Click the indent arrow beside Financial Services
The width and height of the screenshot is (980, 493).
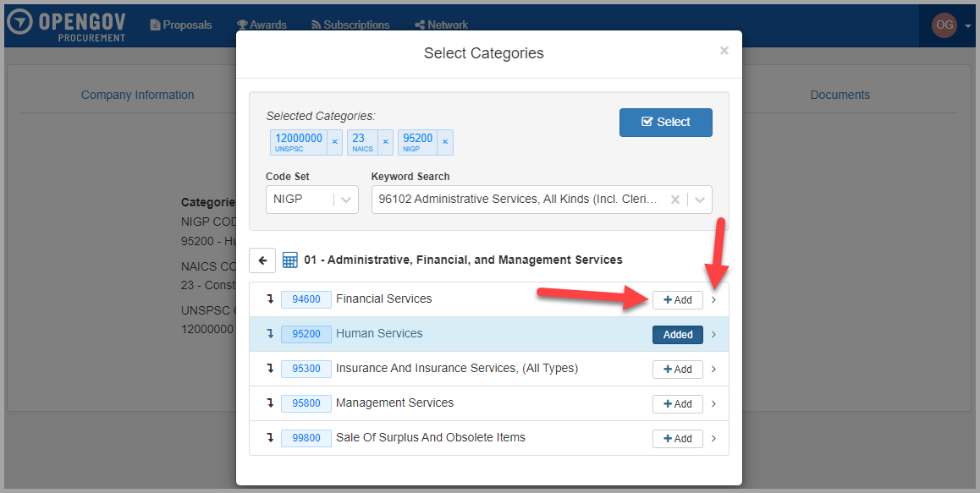[269, 299]
